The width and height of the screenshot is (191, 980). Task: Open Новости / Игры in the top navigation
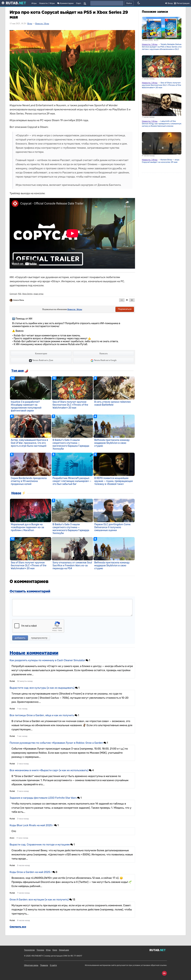click(47, 3)
